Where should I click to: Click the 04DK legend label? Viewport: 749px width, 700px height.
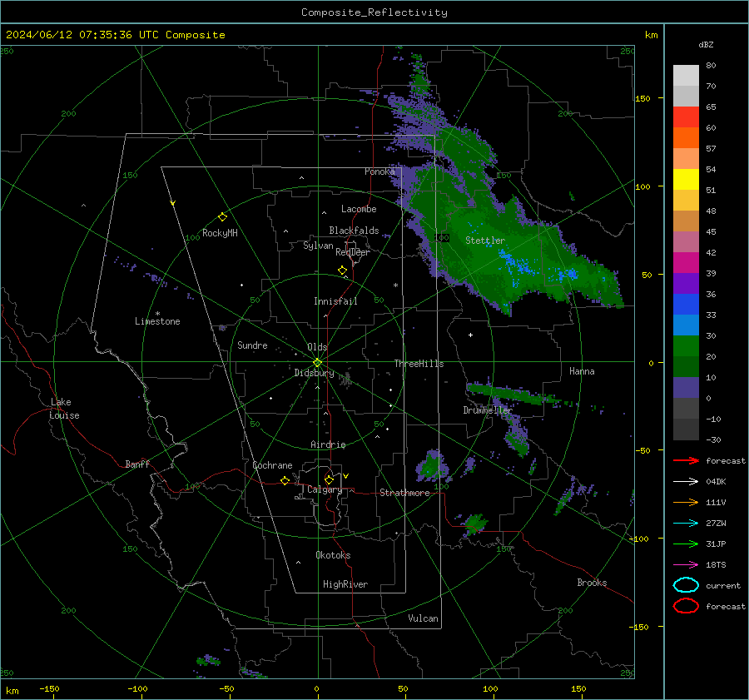pyautogui.click(x=716, y=482)
